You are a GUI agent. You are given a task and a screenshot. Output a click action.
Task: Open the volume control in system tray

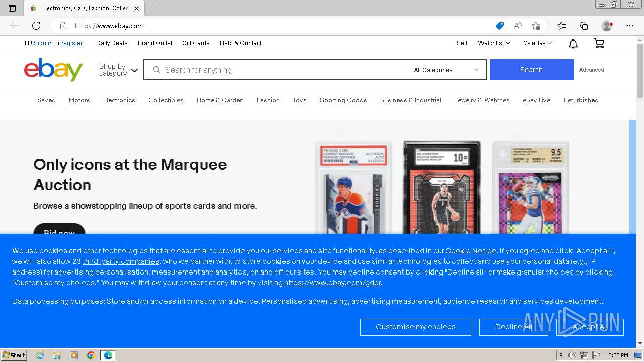coord(572,355)
